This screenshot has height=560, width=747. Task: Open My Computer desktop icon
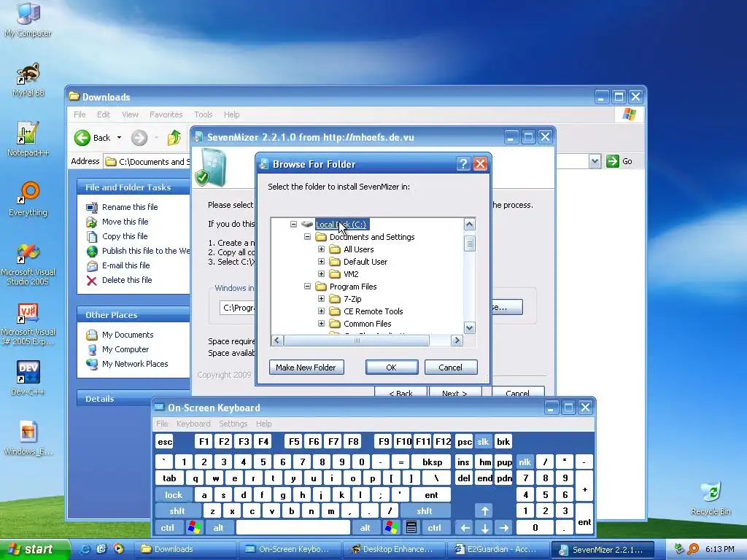coord(28,19)
